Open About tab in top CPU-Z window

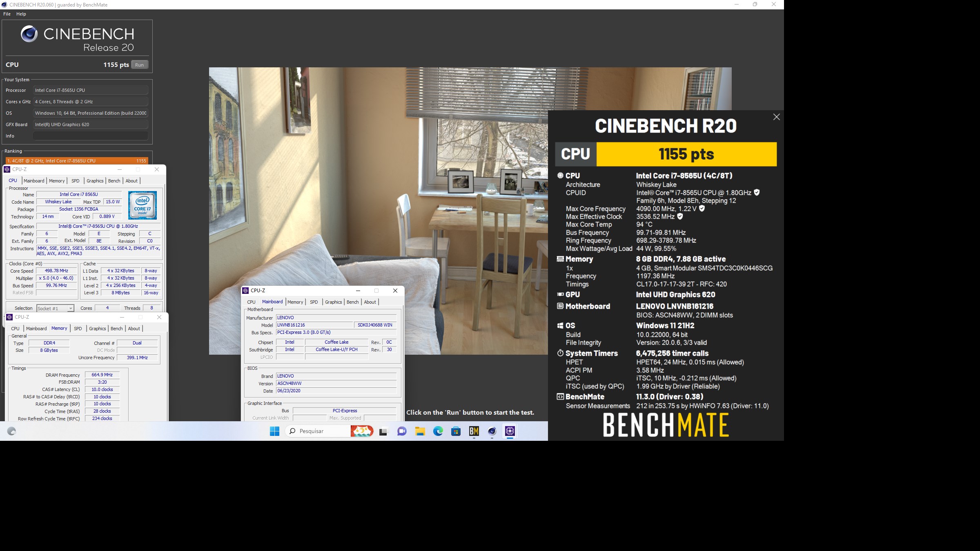coord(131,181)
